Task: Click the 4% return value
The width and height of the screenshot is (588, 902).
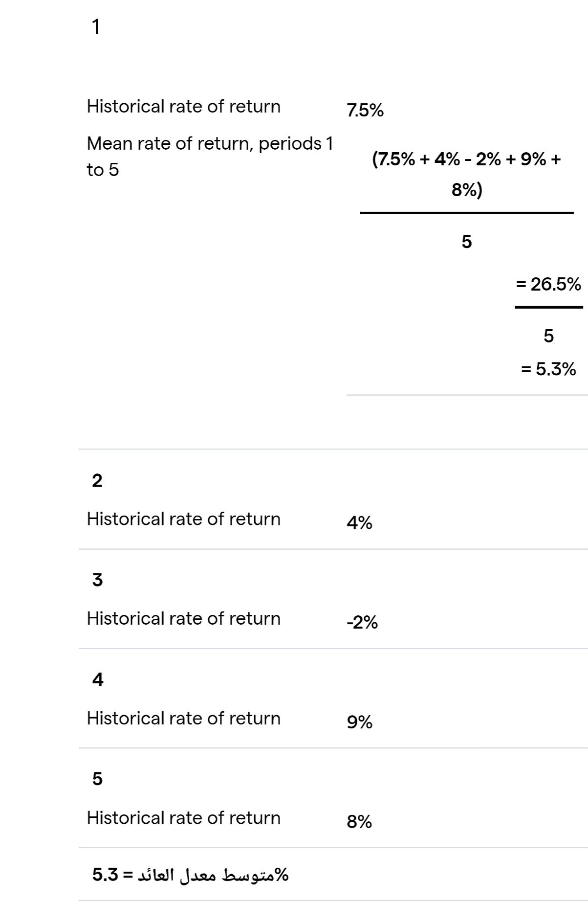Action: pos(359,523)
